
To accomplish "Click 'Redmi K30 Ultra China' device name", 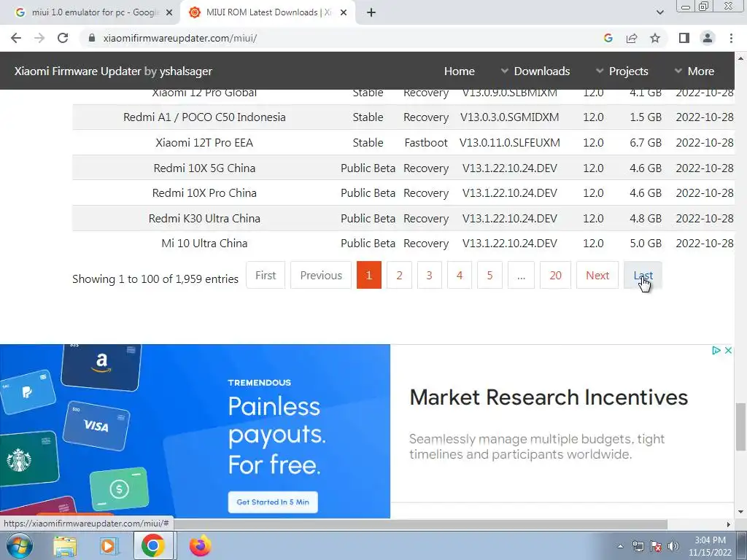I will tap(204, 219).
